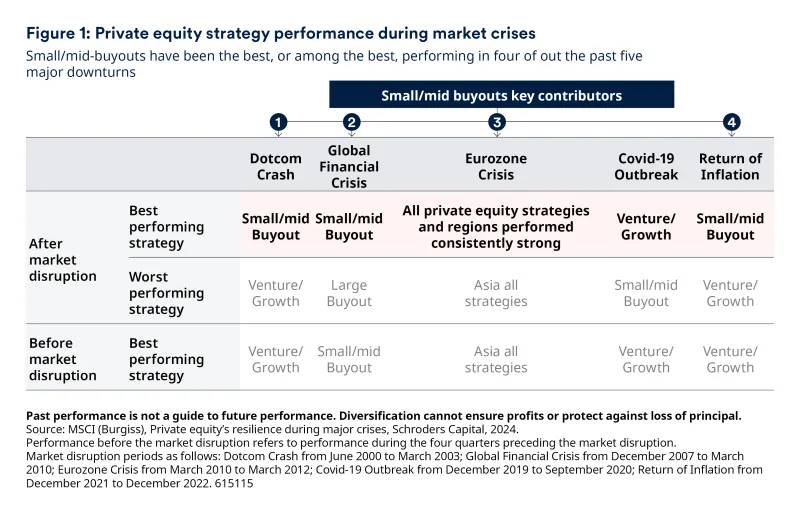Select the 'Large Buyout' worst performing cell
The image size is (800, 515).
pyautogui.click(x=349, y=293)
